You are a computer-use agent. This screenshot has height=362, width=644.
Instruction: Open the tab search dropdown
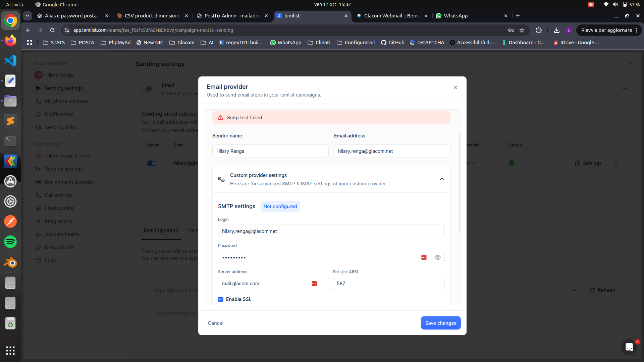tap(28, 16)
